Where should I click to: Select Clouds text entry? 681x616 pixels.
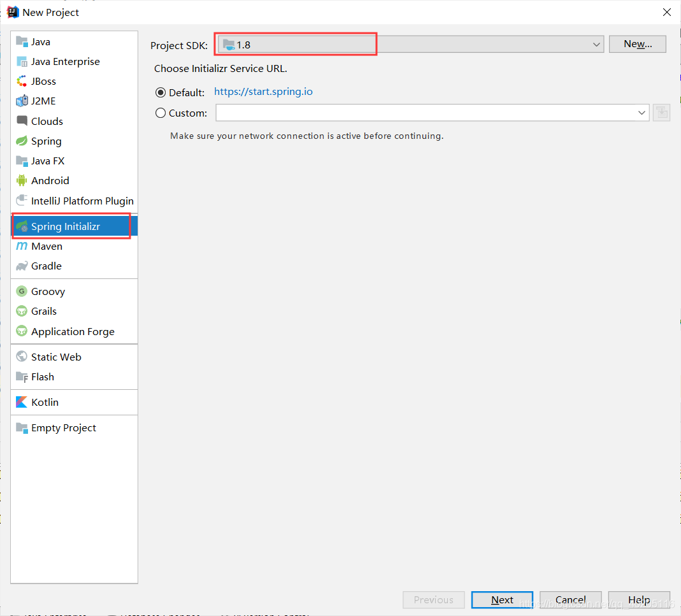(47, 121)
